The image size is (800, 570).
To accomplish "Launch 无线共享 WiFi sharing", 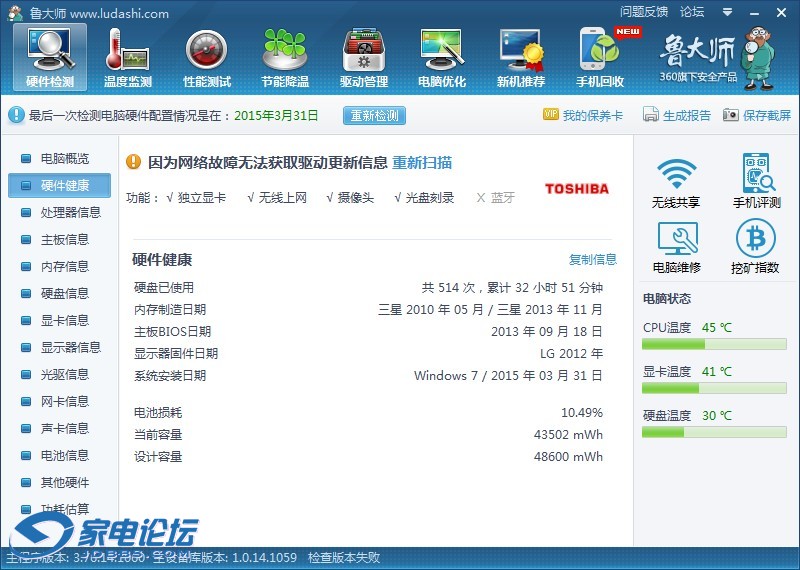I will point(676,182).
